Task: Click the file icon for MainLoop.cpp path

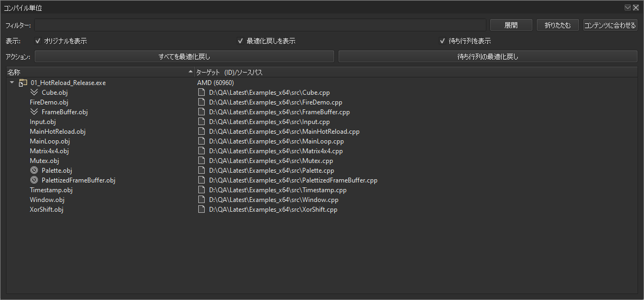Action: click(201, 141)
